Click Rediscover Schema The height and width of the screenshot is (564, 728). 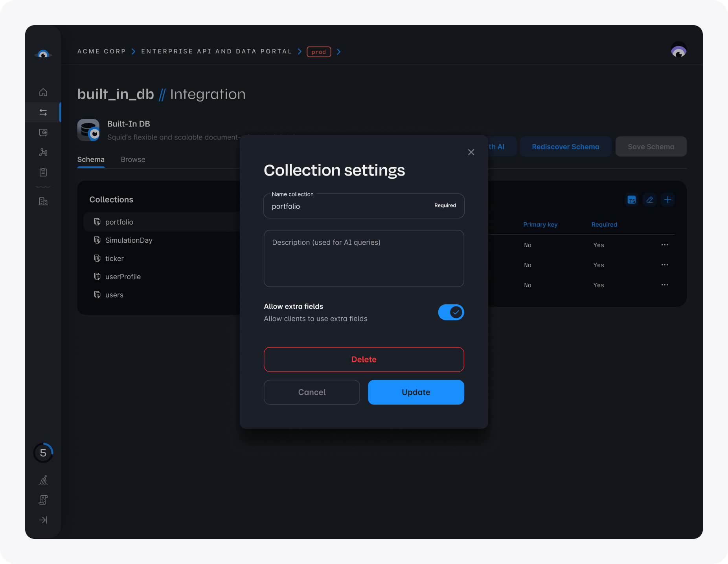pos(565,146)
